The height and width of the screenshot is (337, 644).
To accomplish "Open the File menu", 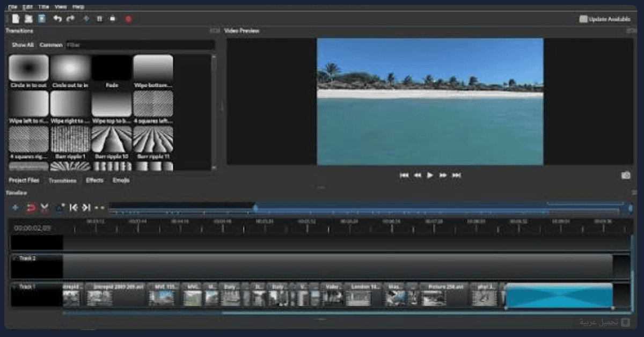I will (13, 7).
